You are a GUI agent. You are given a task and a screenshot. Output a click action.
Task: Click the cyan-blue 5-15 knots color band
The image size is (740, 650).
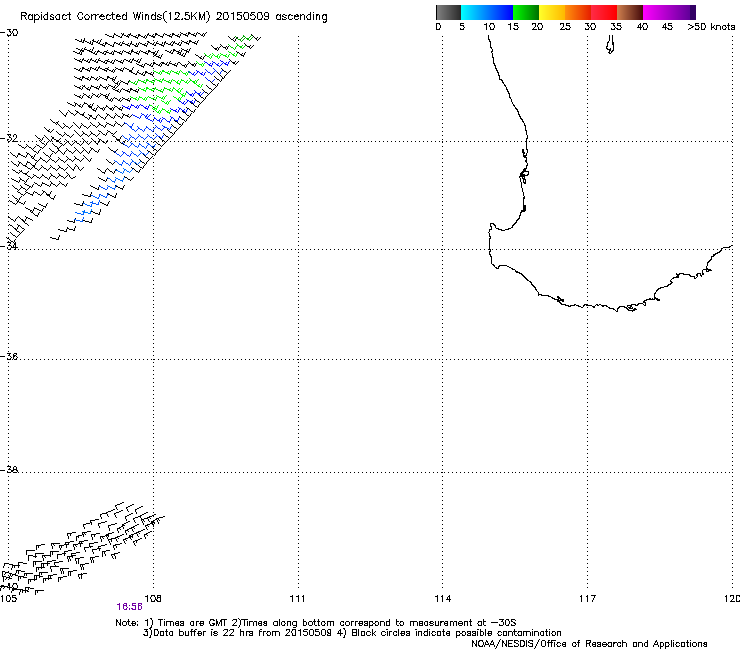(x=487, y=12)
